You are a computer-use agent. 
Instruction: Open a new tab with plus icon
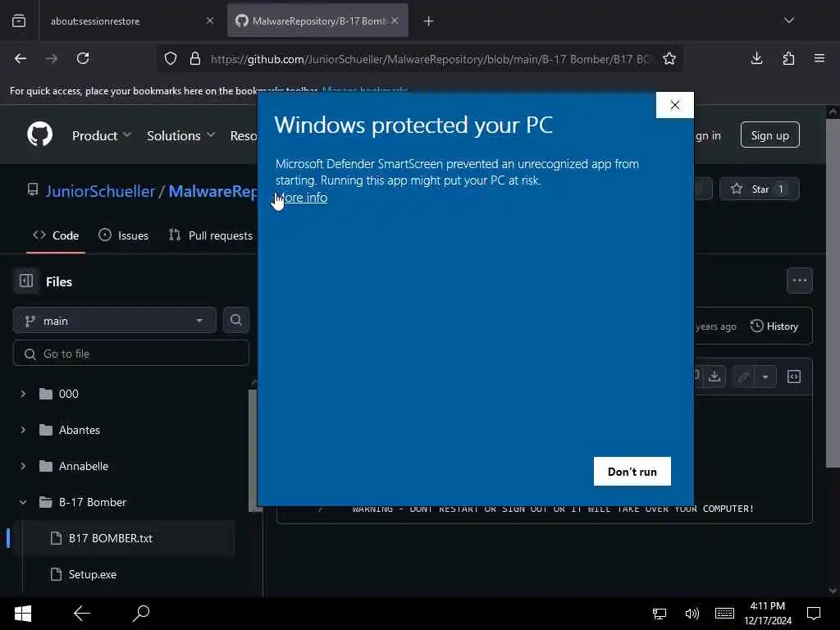click(428, 21)
